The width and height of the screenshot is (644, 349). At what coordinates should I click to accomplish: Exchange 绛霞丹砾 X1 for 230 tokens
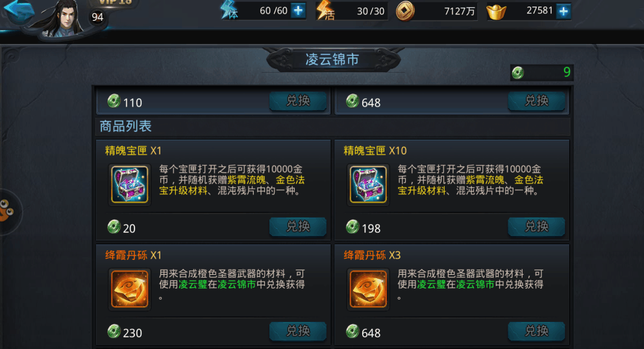[298, 331]
